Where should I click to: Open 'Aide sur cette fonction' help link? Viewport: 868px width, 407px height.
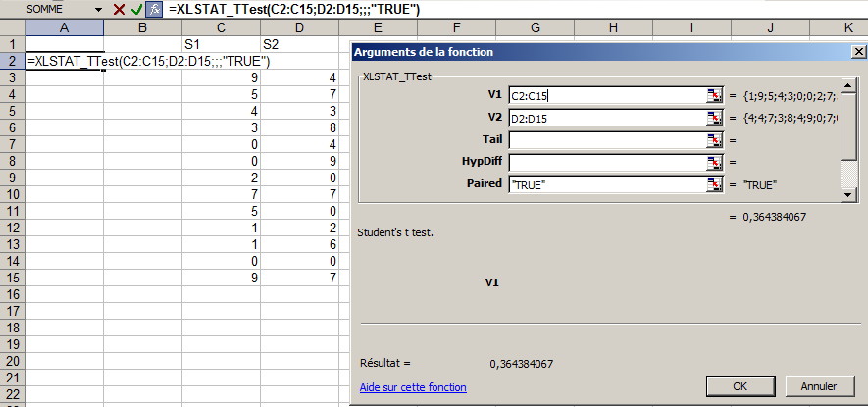click(413, 387)
